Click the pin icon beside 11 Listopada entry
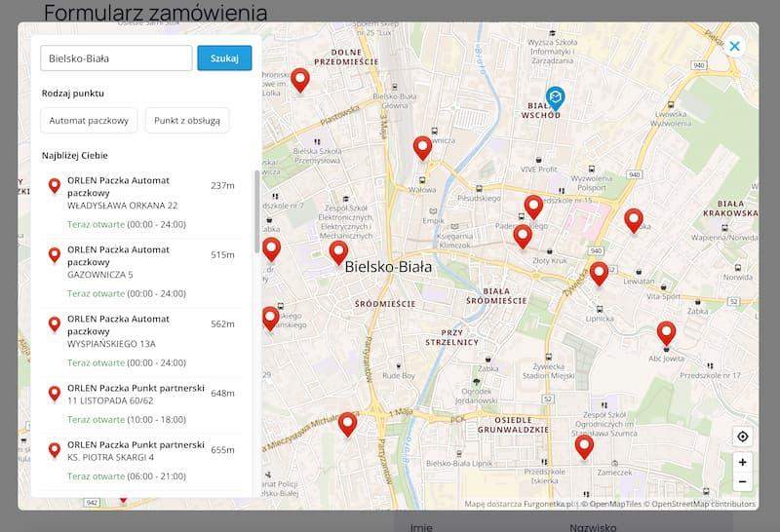The image size is (780, 532). 55,393
